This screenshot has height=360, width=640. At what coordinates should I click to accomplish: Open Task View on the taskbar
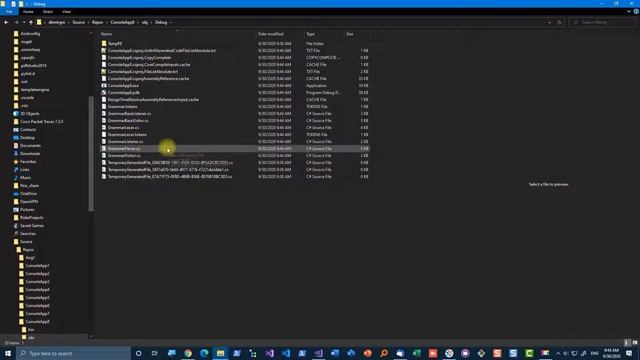click(155, 353)
